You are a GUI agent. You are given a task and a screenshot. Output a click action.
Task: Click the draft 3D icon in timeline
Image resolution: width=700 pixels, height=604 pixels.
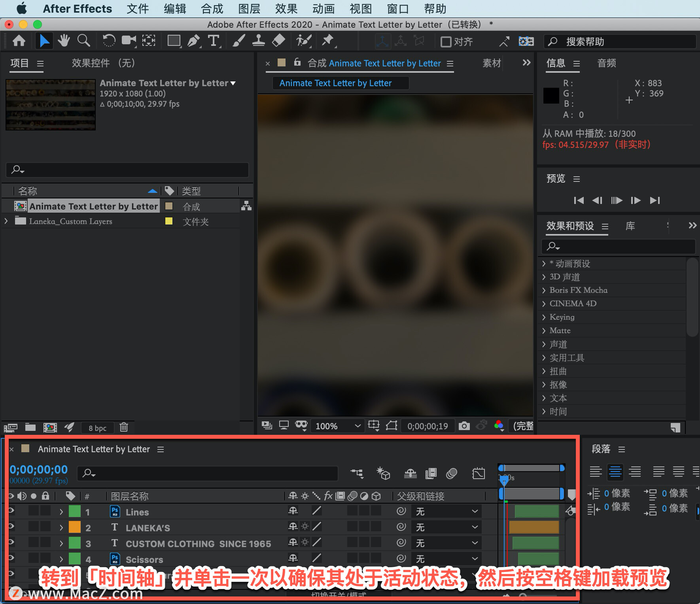click(383, 473)
